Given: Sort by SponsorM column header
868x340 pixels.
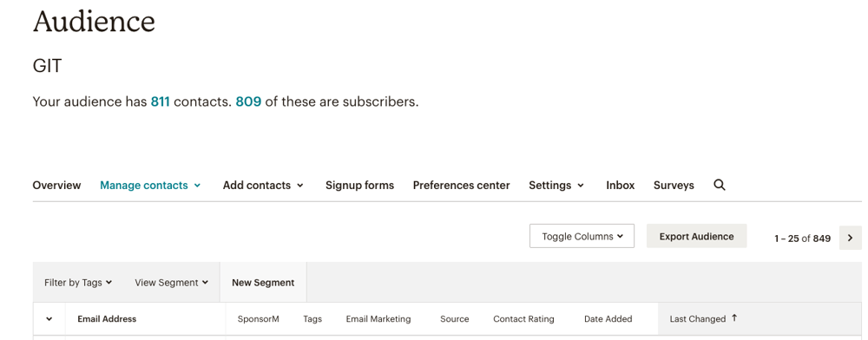Looking at the screenshot, I should tap(258, 319).
